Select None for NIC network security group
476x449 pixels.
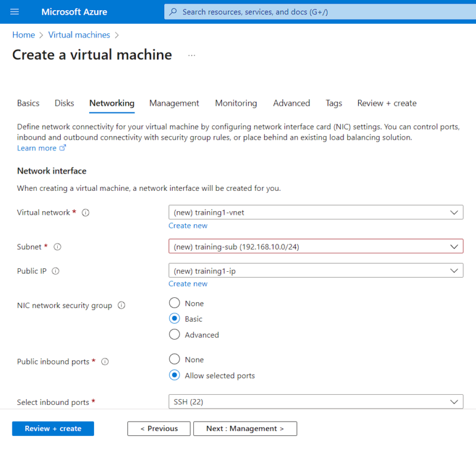point(174,303)
